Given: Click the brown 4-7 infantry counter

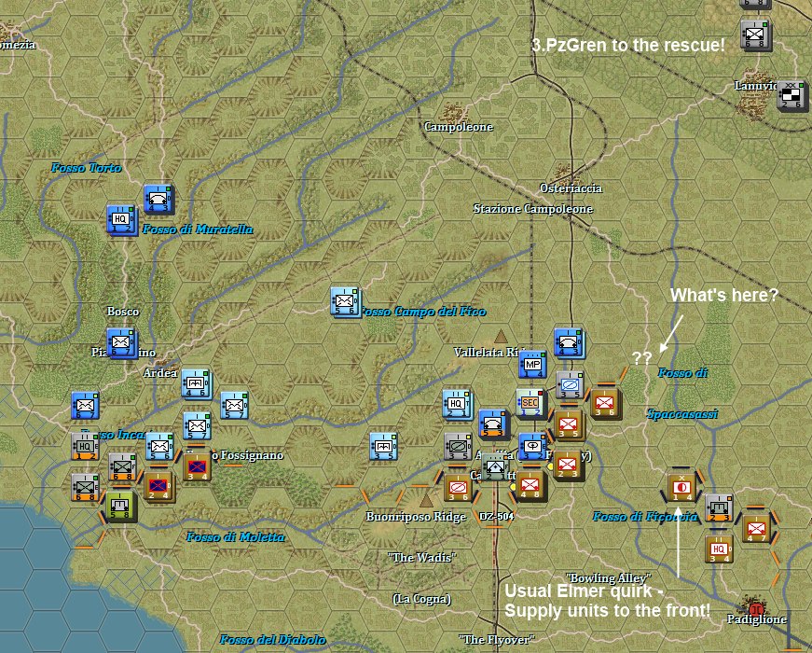Looking at the screenshot, I should click(757, 529).
